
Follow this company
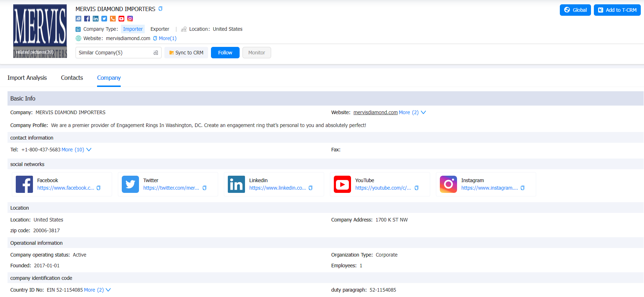(x=225, y=53)
